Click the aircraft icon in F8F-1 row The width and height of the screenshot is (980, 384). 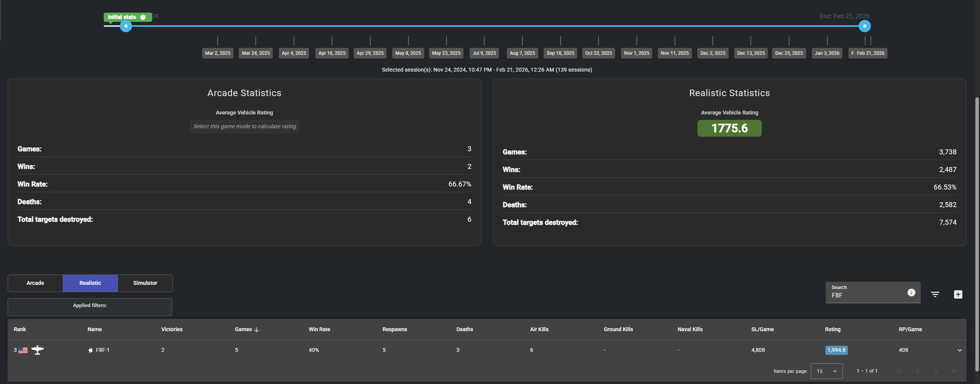point(38,350)
